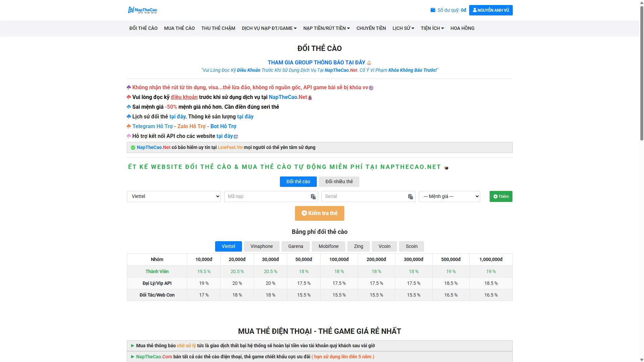Open THAM GIA GROUP THÔNG BÁO link
Viewport: 644px width, 362px height.
[316, 62]
